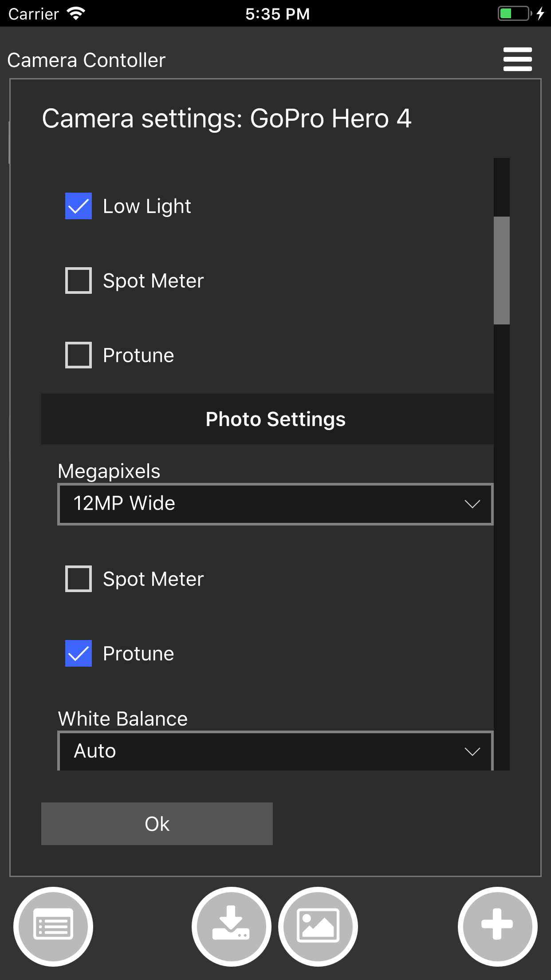Enable photo Spot Meter checkbox
The image size is (551, 980).
79,579
